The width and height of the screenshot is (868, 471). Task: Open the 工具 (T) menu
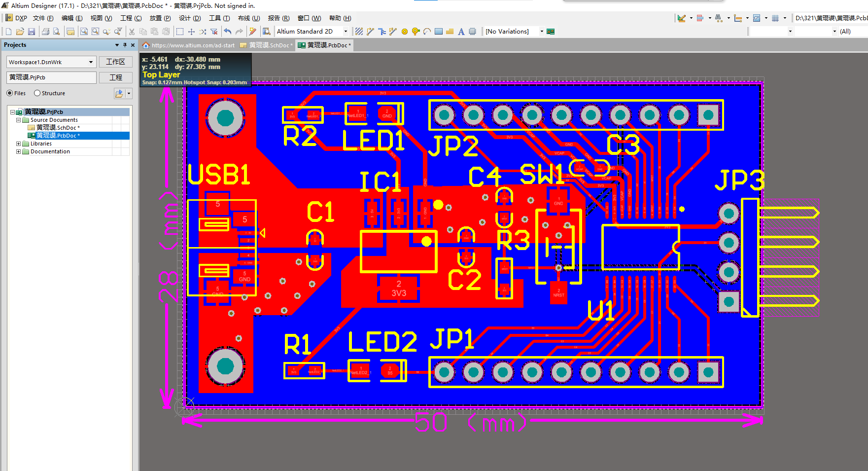coord(219,18)
